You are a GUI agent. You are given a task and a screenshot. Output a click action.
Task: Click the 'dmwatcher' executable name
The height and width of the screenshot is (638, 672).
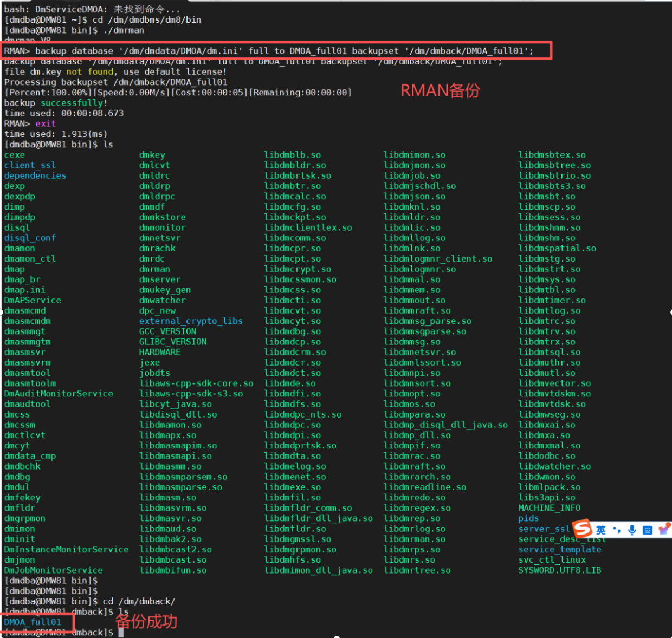[x=163, y=300]
